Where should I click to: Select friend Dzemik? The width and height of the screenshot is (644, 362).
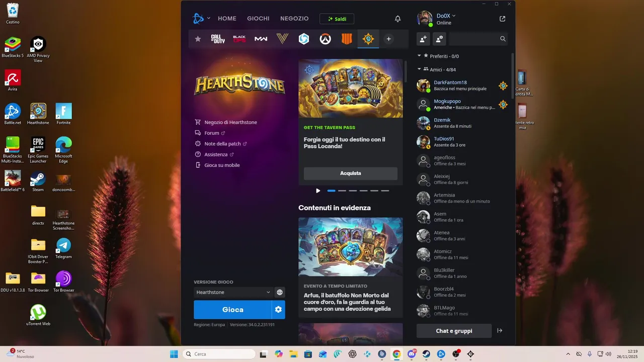click(463, 123)
